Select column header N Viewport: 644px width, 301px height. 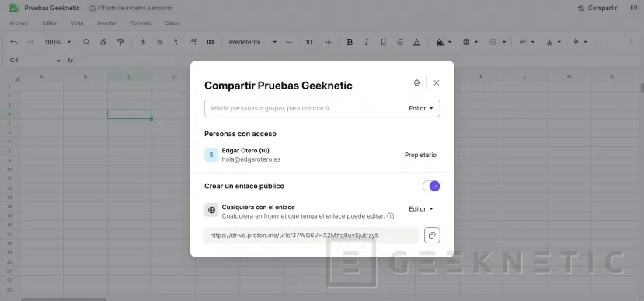[612, 77]
